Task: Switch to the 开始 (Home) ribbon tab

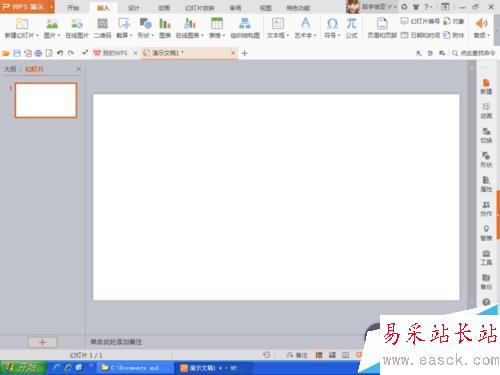Action: click(73, 8)
